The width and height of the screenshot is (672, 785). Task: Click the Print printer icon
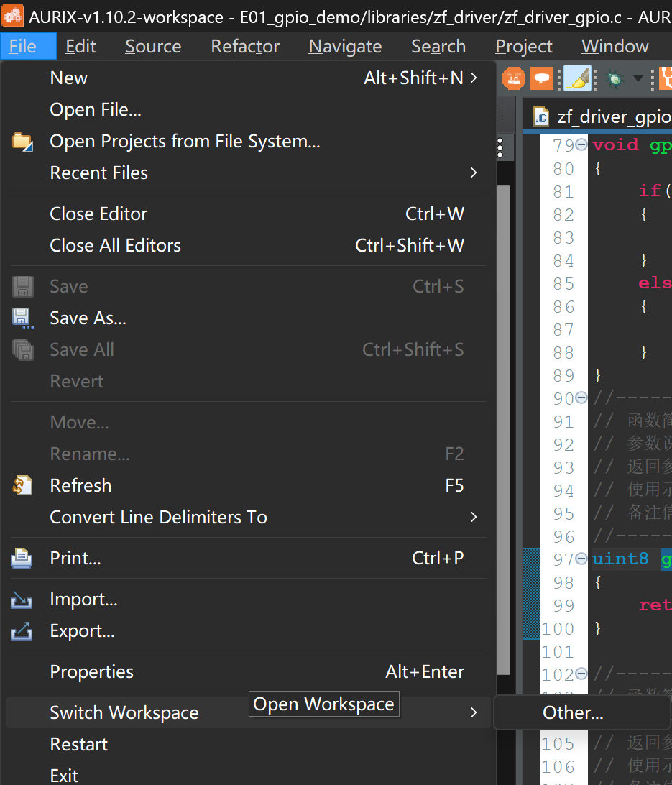pyautogui.click(x=22, y=559)
